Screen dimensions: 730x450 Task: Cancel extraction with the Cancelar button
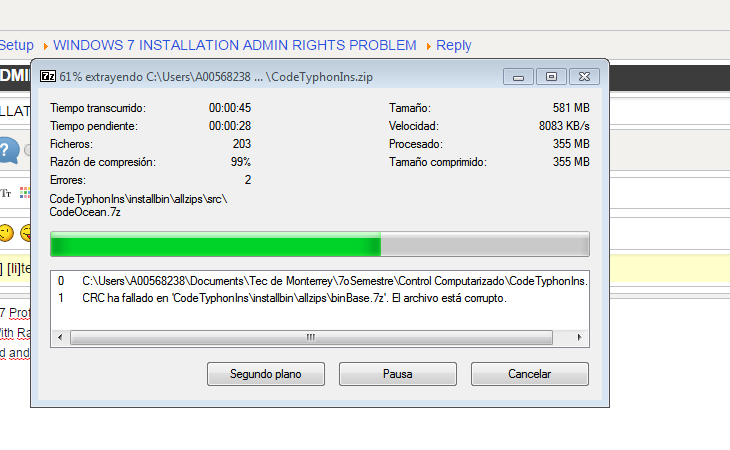pyautogui.click(x=530, y=374)
